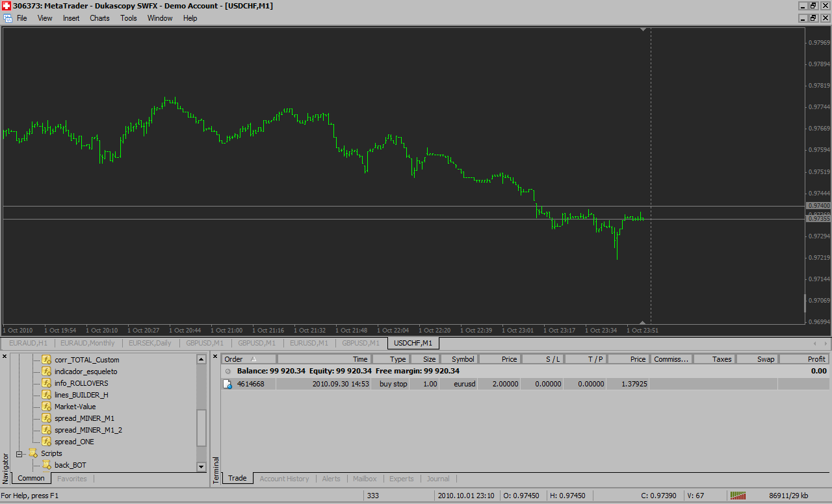832x504 pixels.
Task: Click the Swap column header
Action: [x=757, y=359]
